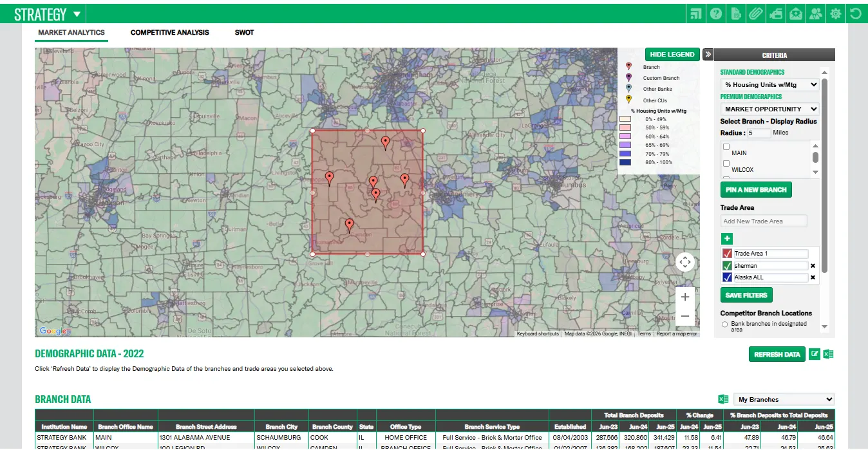Click the Branch Service Type column header

click(492, 426)
